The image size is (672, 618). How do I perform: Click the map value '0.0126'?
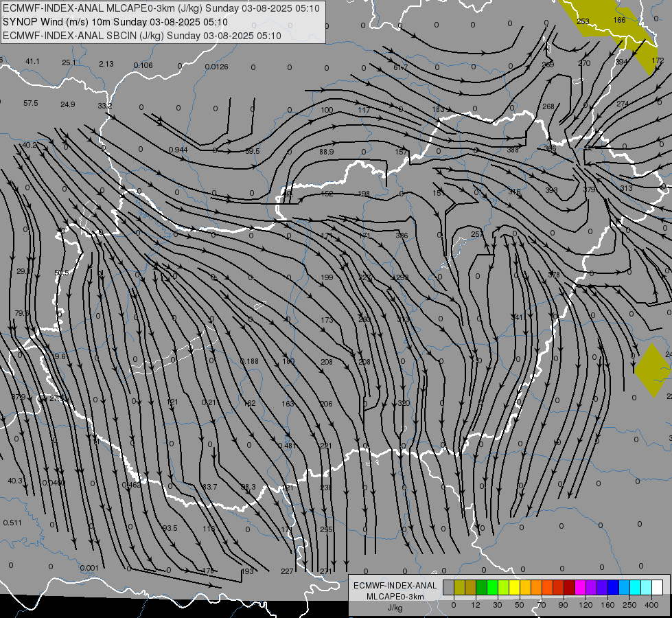click(216, 67)
